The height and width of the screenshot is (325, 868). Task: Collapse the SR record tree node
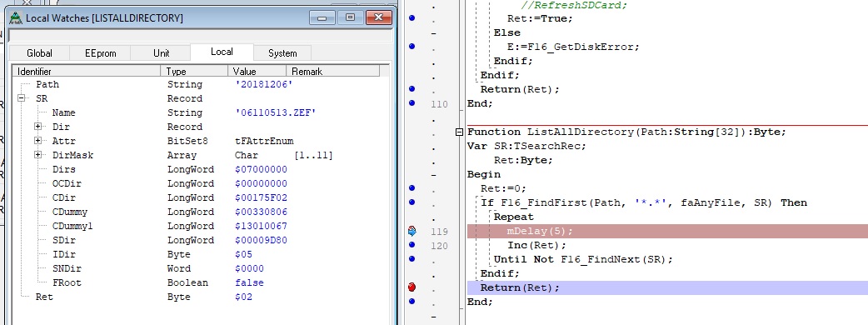point(22,98)
